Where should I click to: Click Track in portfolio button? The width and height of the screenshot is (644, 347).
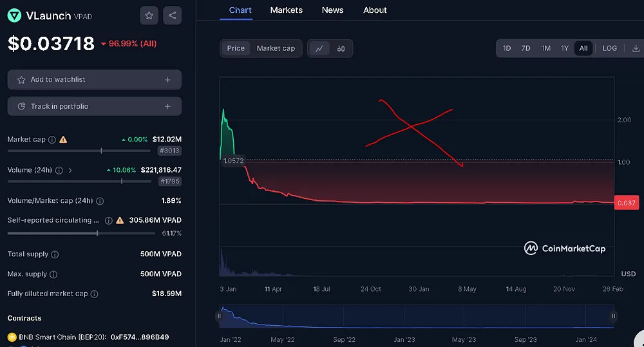point(95,106)
